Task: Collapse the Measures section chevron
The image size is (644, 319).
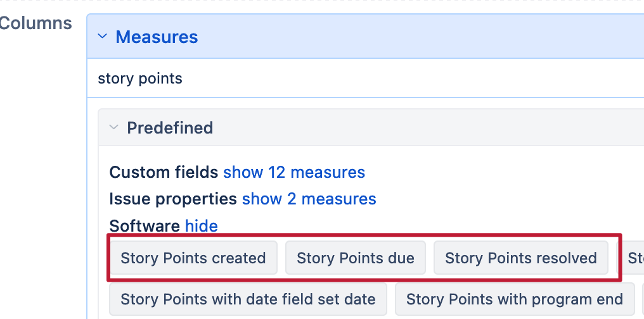Action: tap(103, 37)
